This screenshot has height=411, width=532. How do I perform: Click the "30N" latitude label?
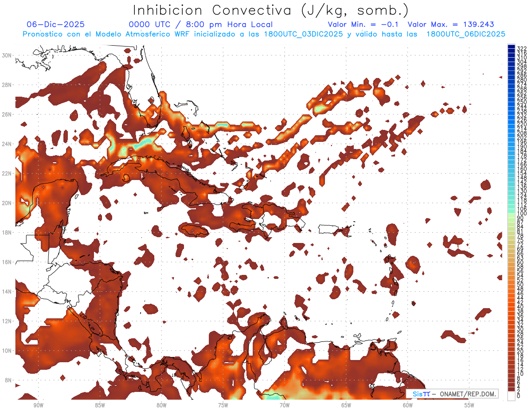[x=8, y=55]
